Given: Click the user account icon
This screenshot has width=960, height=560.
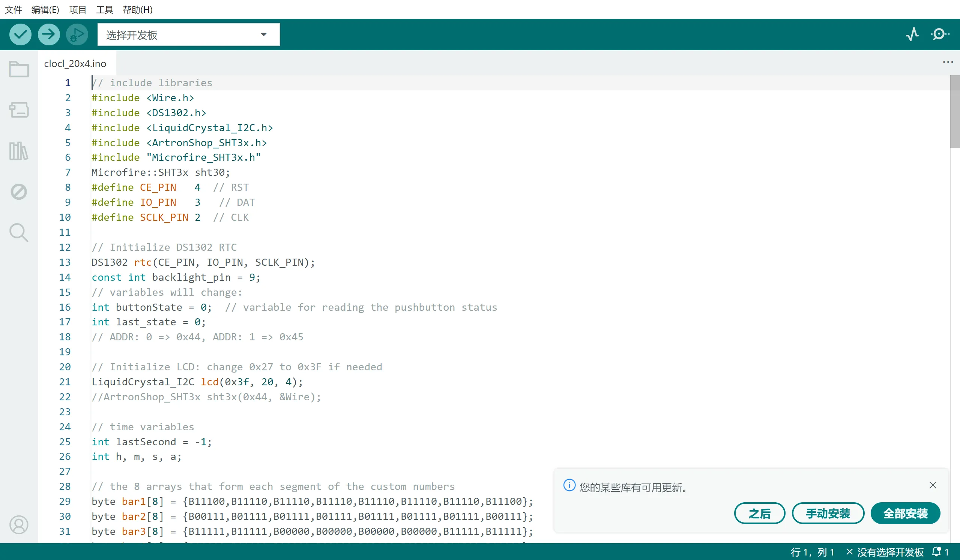Looking at the screenshot, I should [19, 525].
